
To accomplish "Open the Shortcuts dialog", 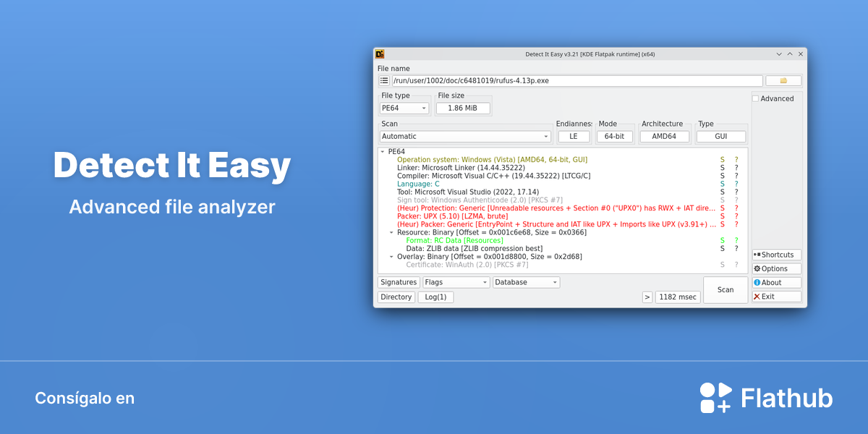I will (x=777, y=255).
